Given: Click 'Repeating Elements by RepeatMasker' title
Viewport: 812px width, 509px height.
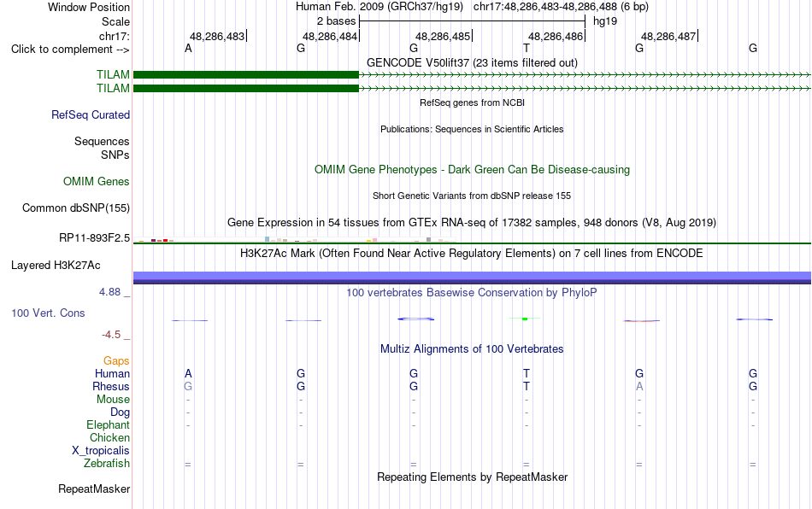Looking at the screenshot, I should point(473,477).
